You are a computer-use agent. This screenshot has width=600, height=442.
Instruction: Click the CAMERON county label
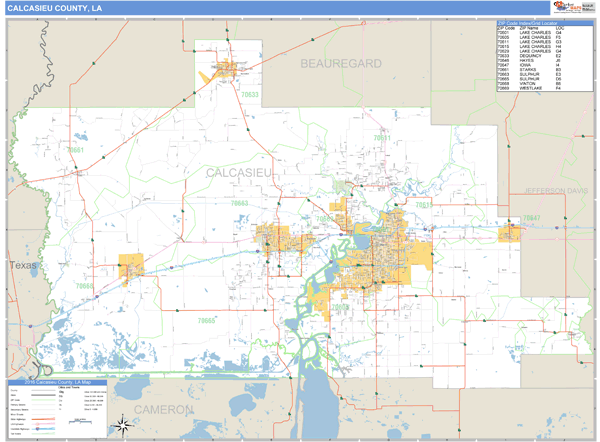click(163, 410)
